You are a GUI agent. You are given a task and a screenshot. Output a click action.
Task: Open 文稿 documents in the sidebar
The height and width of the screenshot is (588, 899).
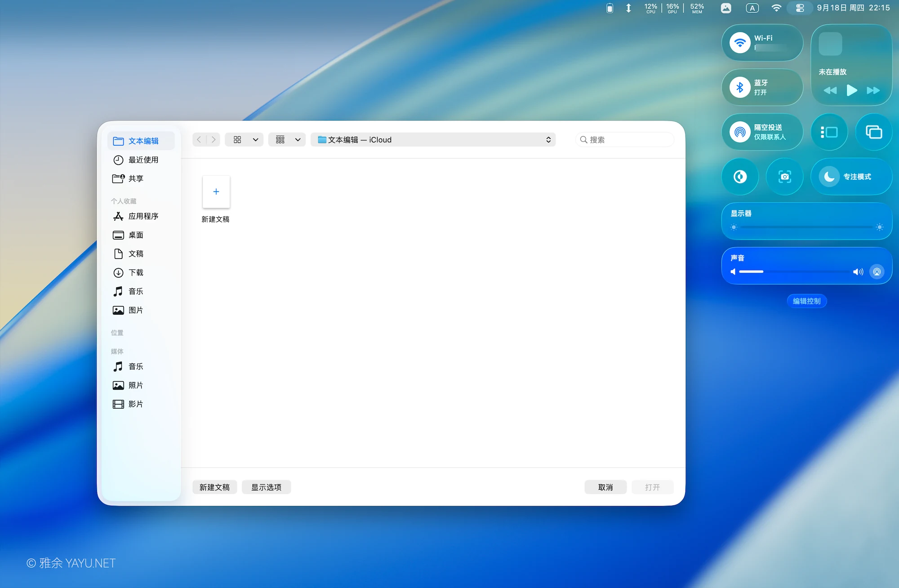141,254
